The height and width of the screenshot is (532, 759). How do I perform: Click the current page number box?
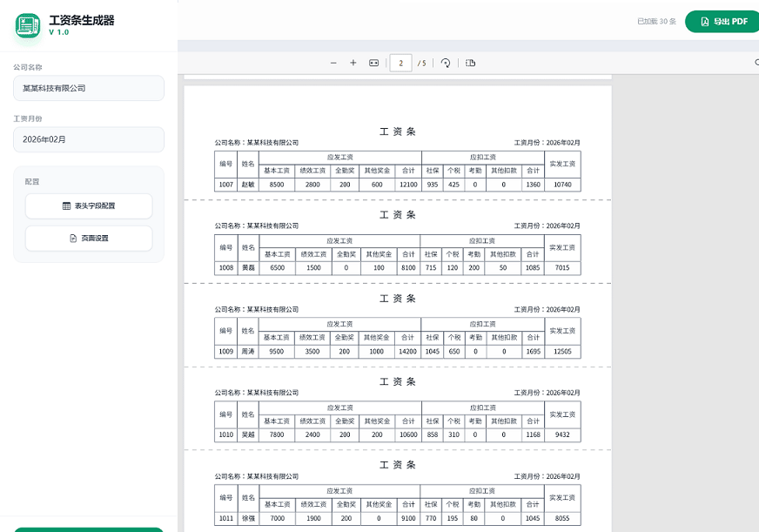pyautogui.click(x=400, y=63)
